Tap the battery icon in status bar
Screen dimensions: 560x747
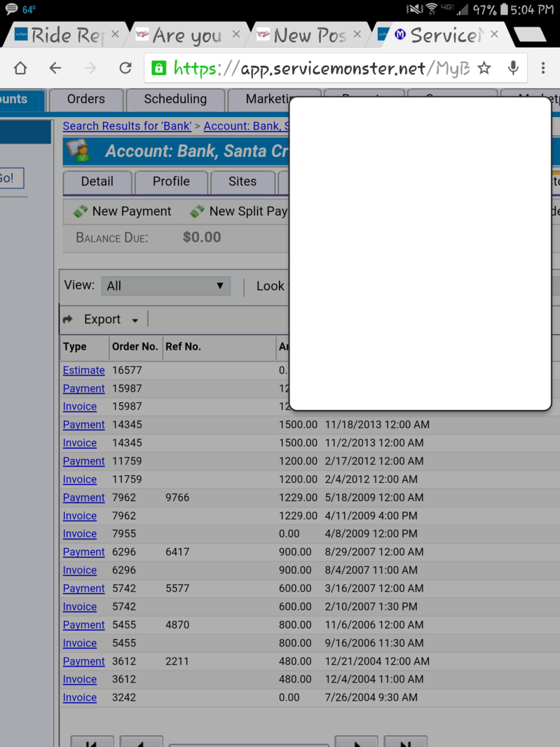504,10
